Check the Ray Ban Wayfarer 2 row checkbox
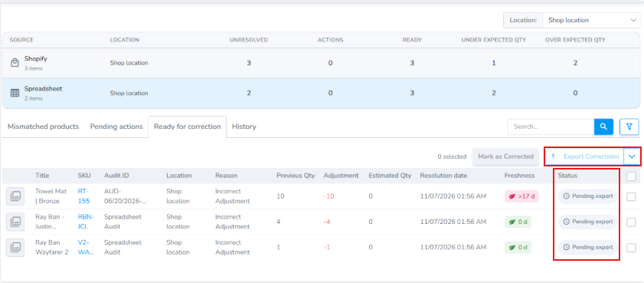The height and width of the screenshot is (283, 644). tap(631, 248)
